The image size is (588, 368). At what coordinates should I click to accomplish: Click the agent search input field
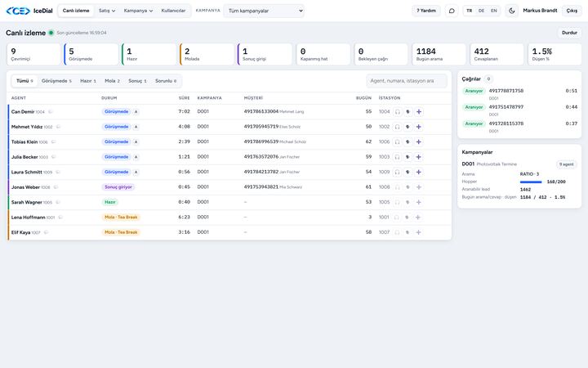click(407, 81)
